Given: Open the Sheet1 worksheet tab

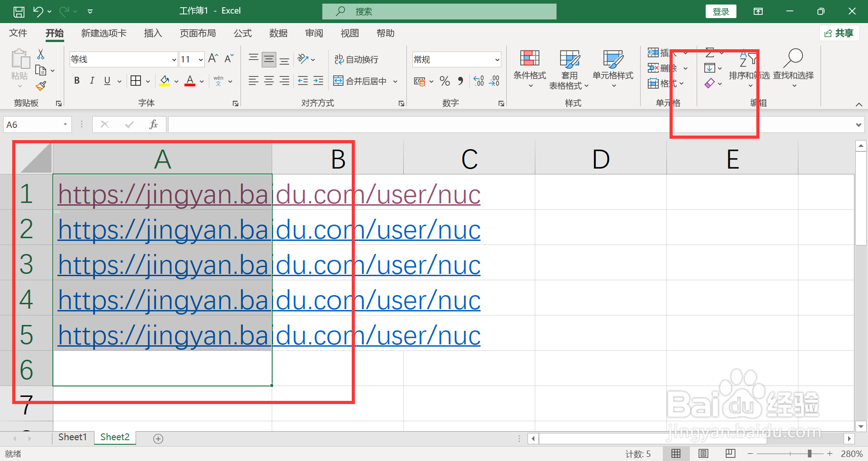Looking at the screenshot, I should [x=72, y=437].
